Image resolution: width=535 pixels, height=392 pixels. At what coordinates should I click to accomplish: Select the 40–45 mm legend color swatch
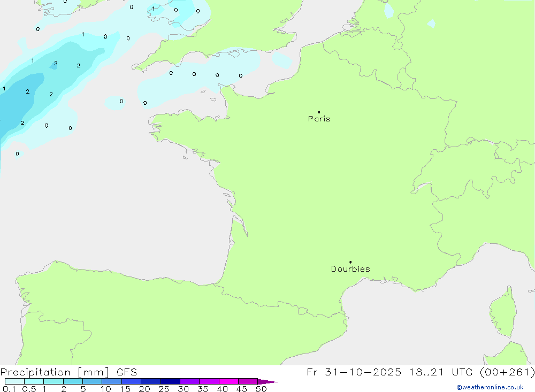point(228,381)
